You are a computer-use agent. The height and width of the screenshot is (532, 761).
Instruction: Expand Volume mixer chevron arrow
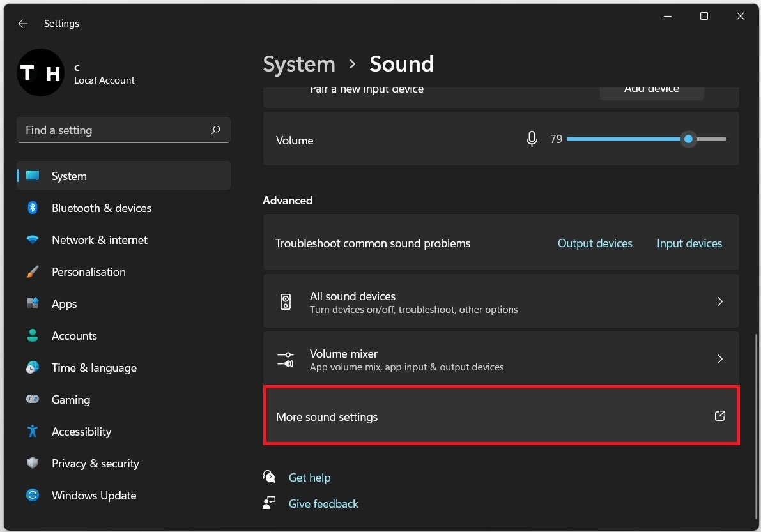point(720,359)
